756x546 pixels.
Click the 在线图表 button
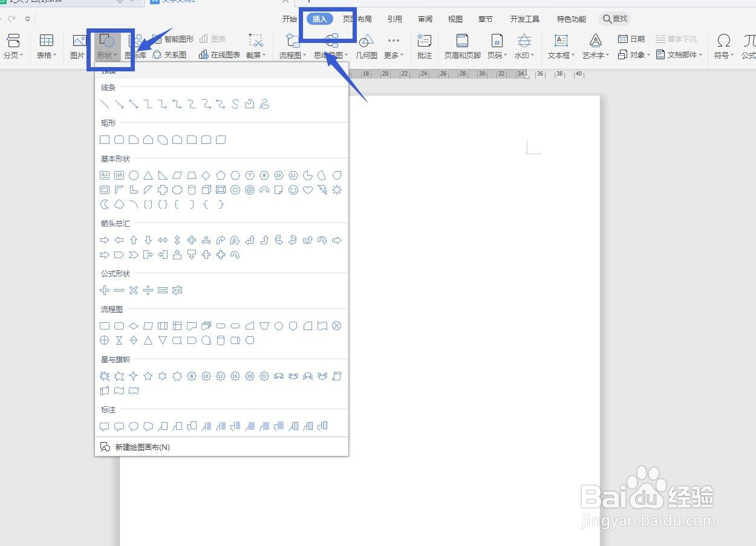coord(220,54)
